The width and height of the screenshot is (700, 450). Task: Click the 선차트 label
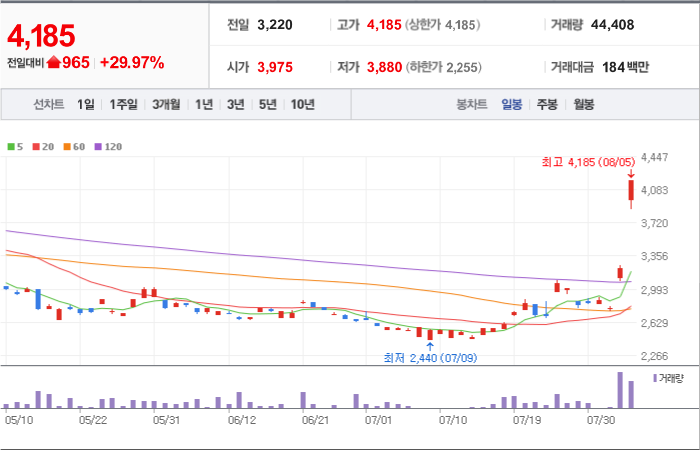click(x=49, y=104)
